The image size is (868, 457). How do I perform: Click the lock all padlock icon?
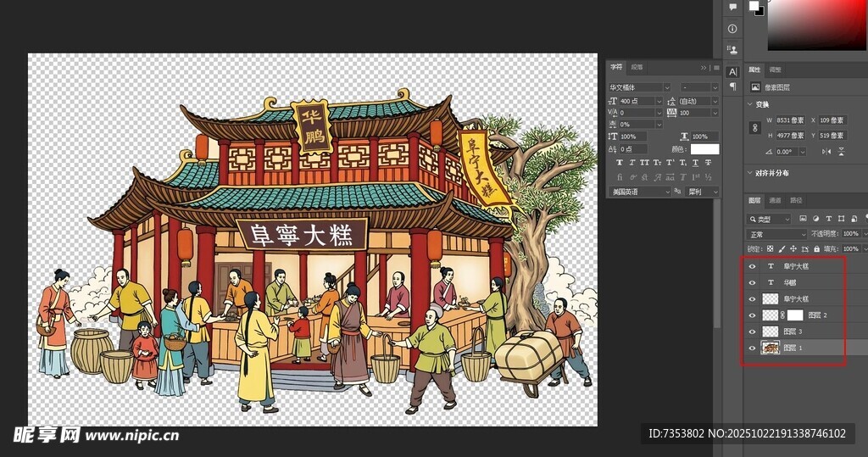[819, 248]
